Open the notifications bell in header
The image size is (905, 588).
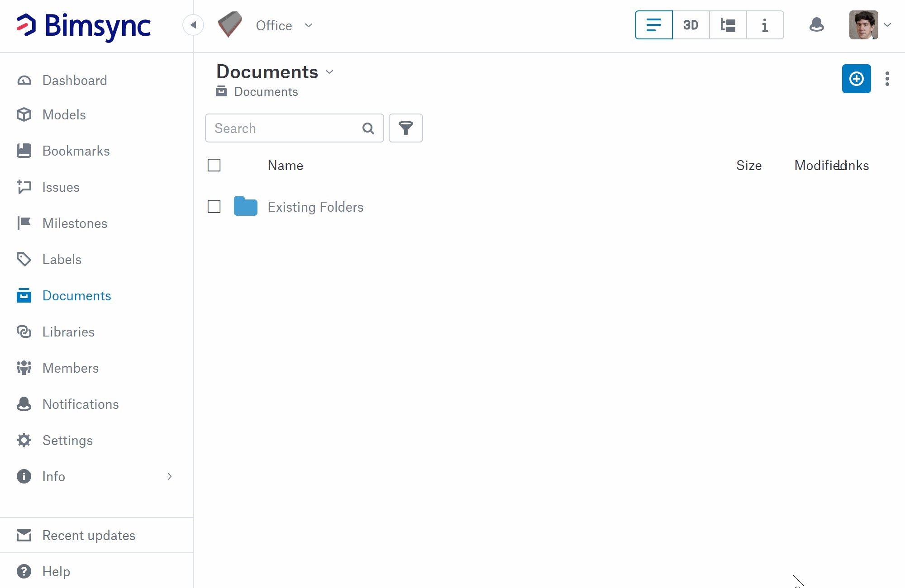click(816, 25)
